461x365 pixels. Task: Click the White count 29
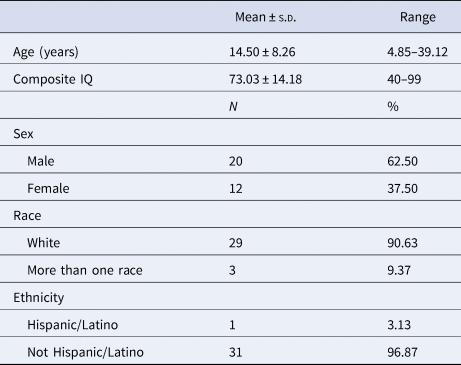pyautogui.click(x=236, y=243)
